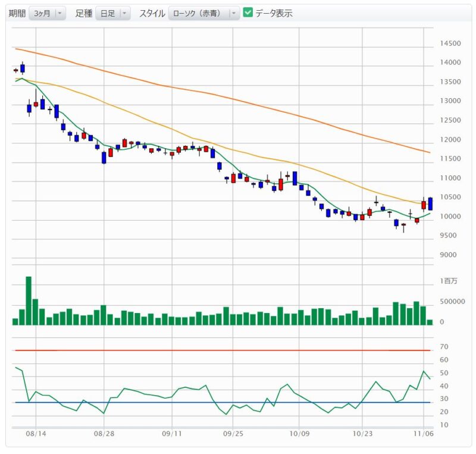The height and width of the screenshot is (454, 476).
Task: Click the 12500 price axis label
Action: [450, 120]
